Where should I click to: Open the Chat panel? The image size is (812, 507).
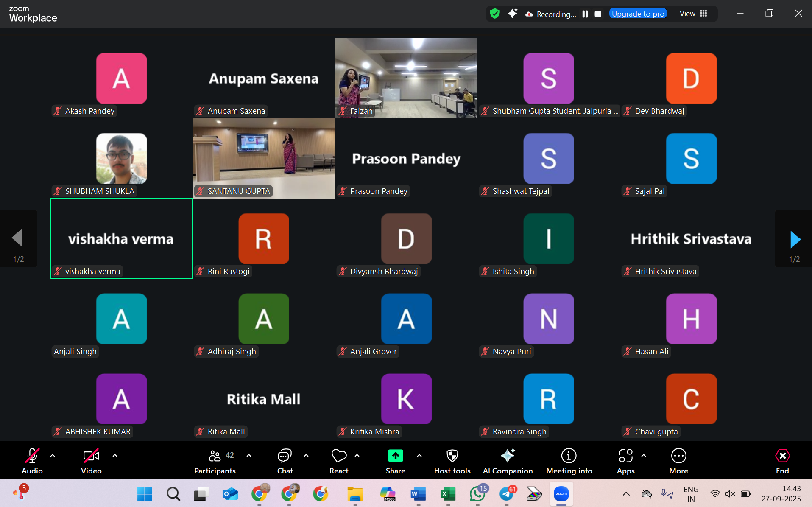coord(285,457)
